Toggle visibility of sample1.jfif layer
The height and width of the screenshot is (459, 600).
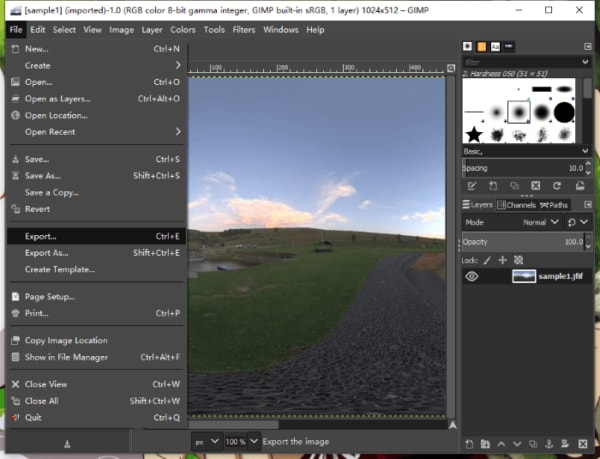tap(471, 276)
